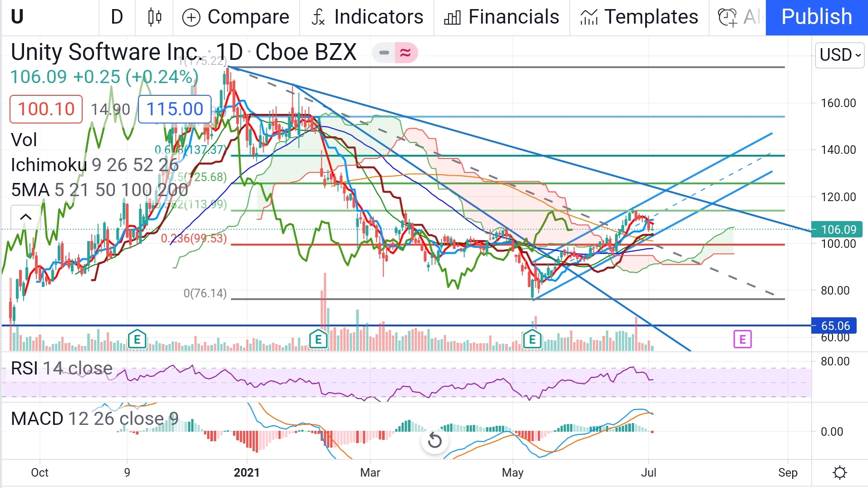Open the USD currency dropdown
Screen dimensions: 868x488
point(840,55)
